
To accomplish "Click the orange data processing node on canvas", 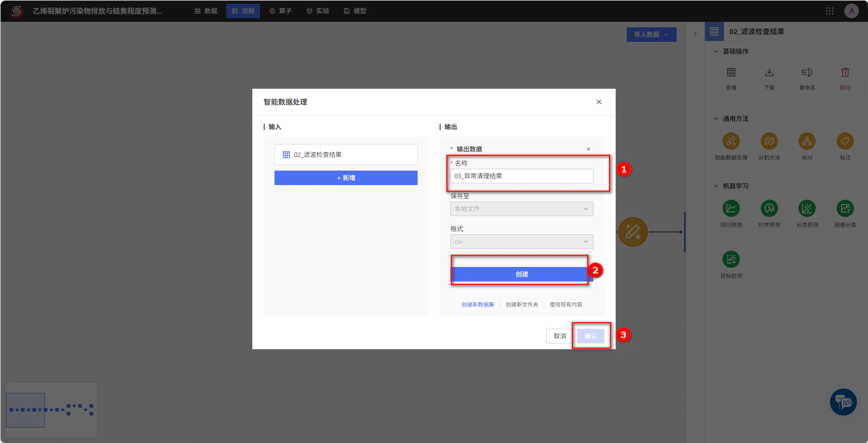I will tap(633, 232).
